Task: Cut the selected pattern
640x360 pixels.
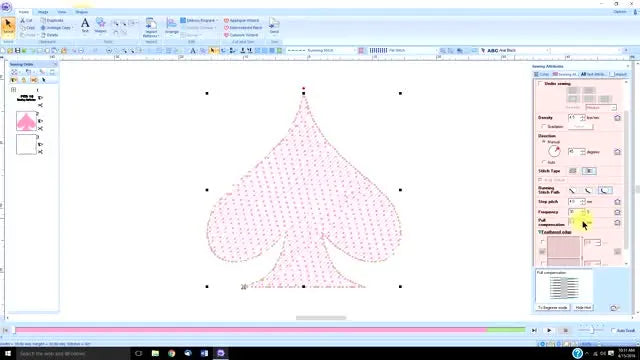Action: [26, 20]
